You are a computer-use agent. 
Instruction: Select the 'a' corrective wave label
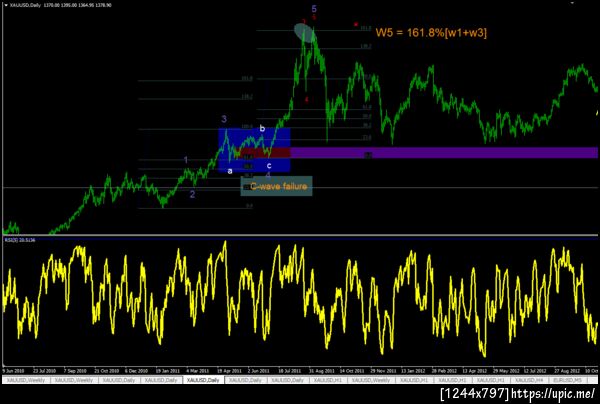[230, 171]
